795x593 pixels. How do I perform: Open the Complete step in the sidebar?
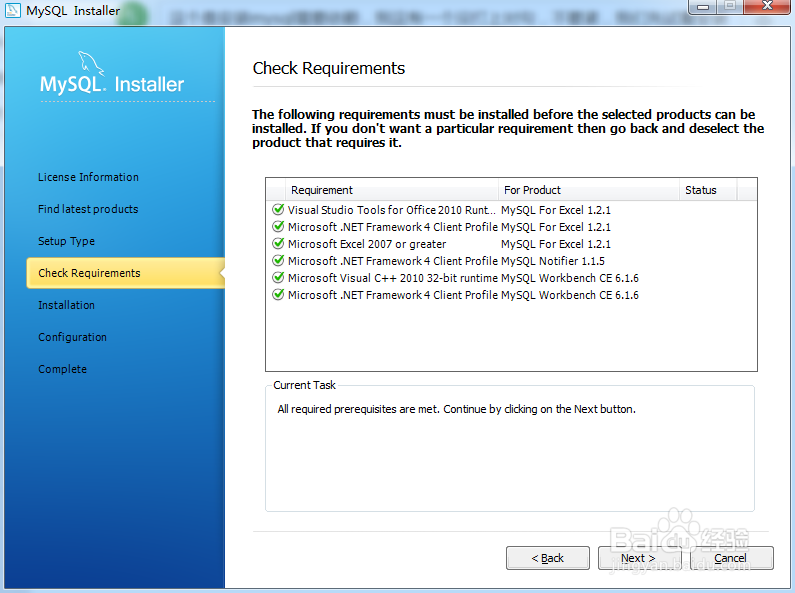(x=62, y=369)
